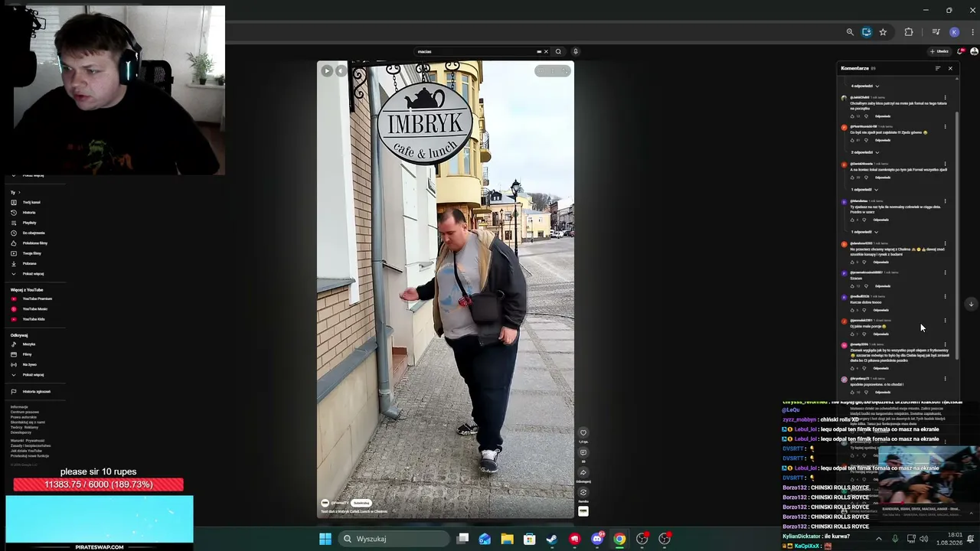Close the Komentarze comments panel
This screenshot has height=551, width=980.
[951, 68]
